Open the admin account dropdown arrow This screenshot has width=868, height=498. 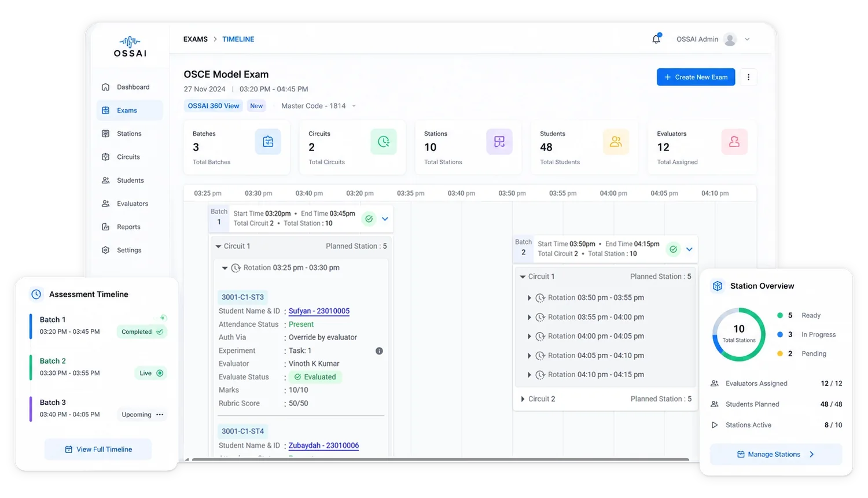[x=747, y=39]
